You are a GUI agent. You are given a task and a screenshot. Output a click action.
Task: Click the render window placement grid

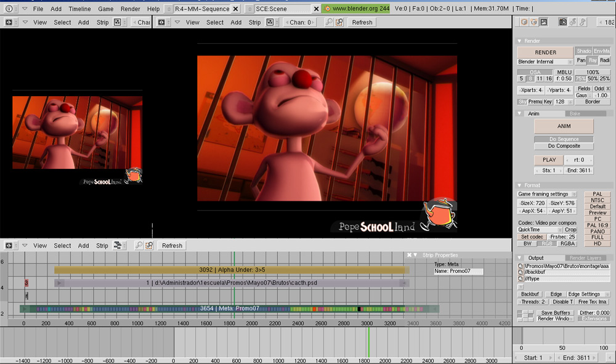(x=525, y=316)
